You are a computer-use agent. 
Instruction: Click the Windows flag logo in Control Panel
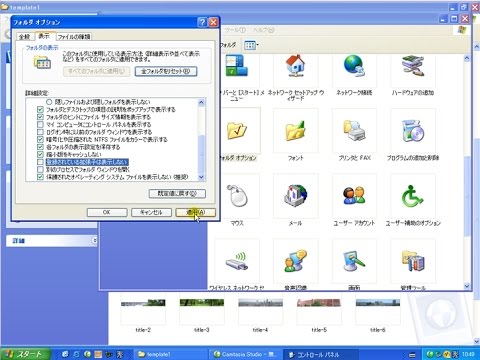pos(462,30)
